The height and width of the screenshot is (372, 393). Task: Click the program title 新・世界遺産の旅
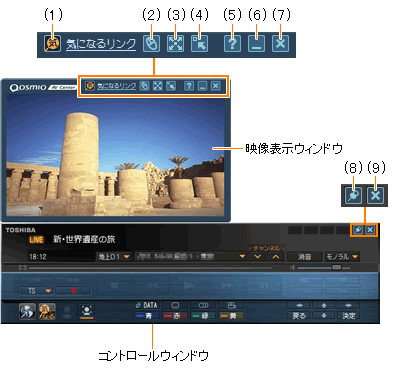84,239
